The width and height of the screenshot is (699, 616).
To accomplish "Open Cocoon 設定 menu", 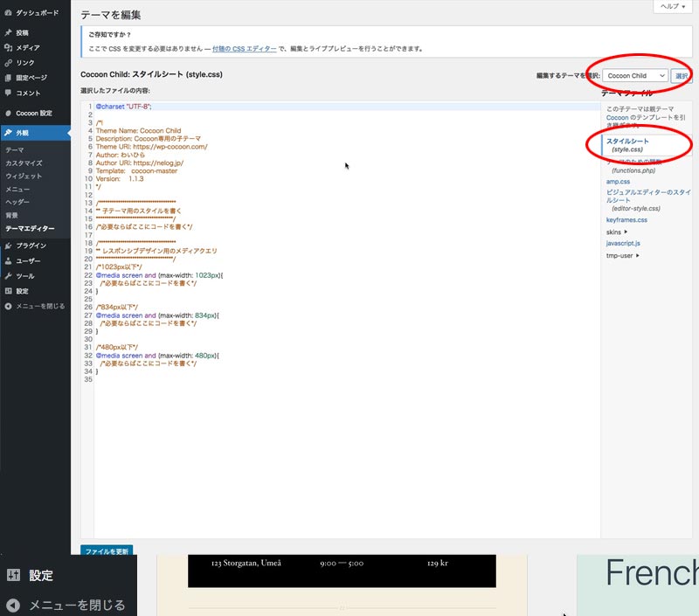I will pos(35,114).
